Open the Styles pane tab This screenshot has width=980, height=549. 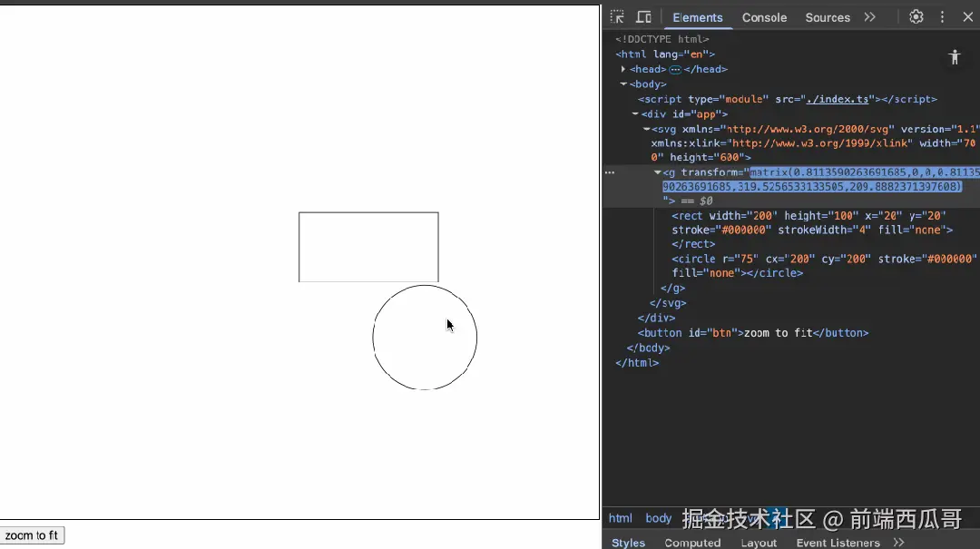click(628, 542)
